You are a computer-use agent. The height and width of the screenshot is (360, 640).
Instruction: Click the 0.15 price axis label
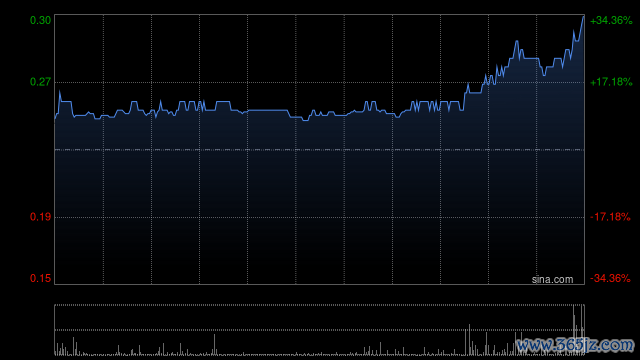click(x=40, y=278)
